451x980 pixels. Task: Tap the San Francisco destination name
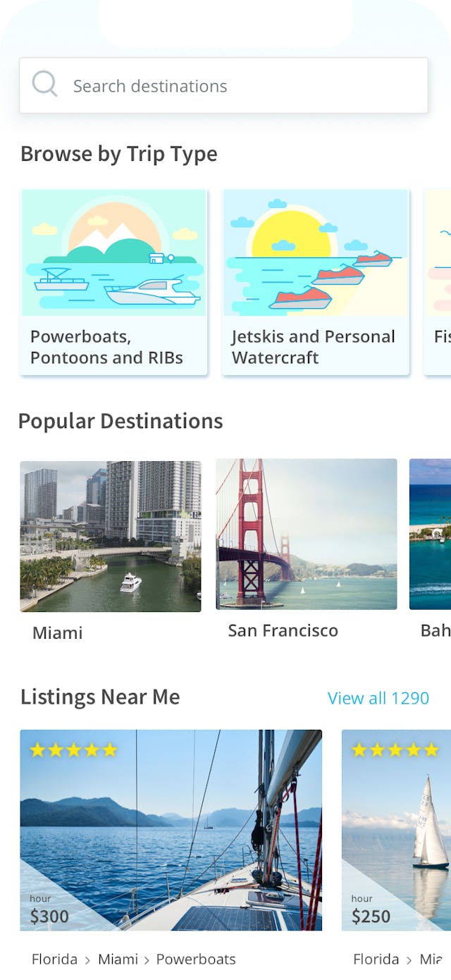coord(283,630)
